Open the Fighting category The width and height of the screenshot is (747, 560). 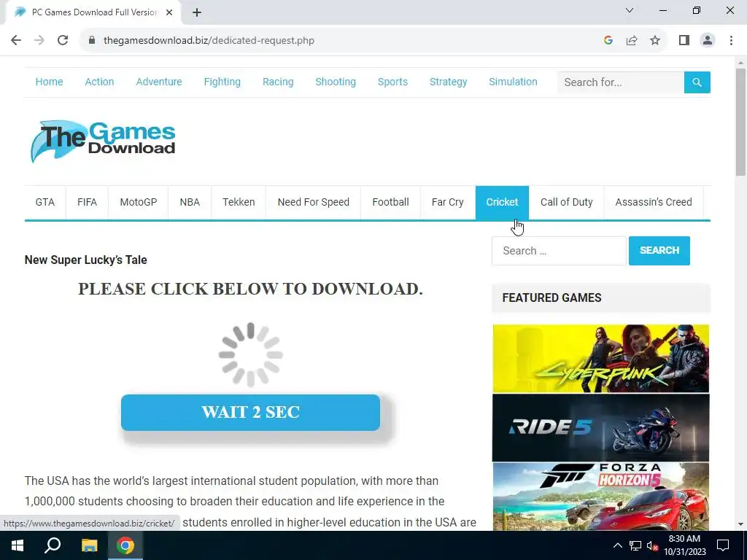tap(222, 82)
